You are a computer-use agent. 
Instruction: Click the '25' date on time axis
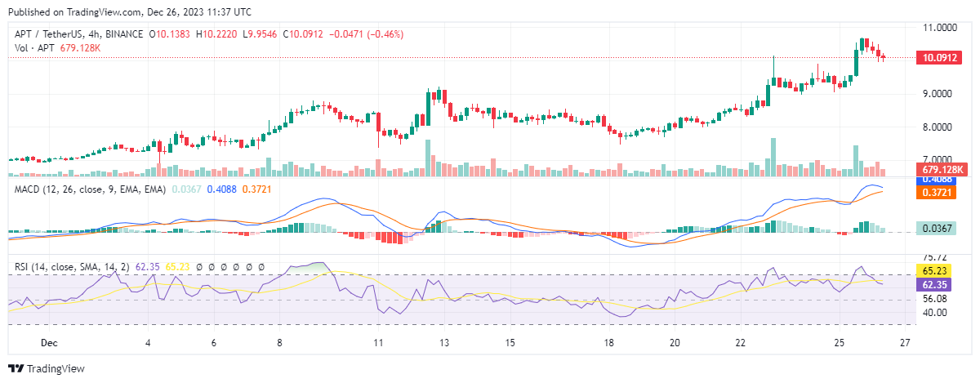click(839, 343)
